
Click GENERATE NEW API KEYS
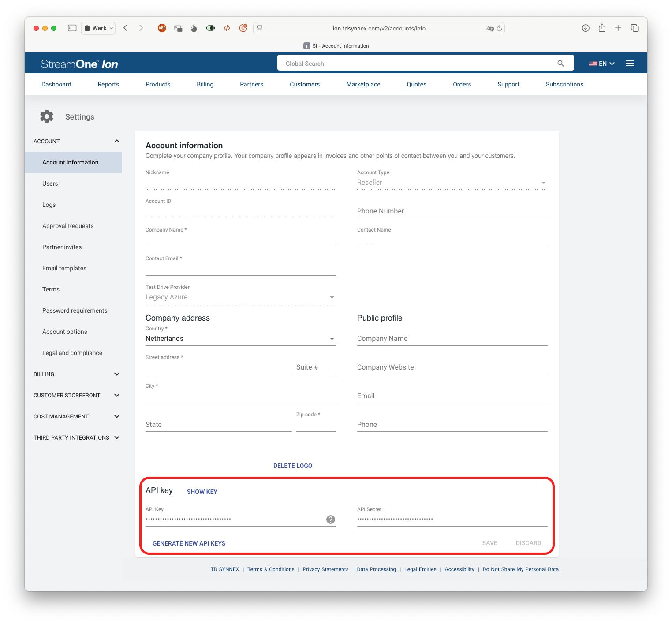pos(189,543)
